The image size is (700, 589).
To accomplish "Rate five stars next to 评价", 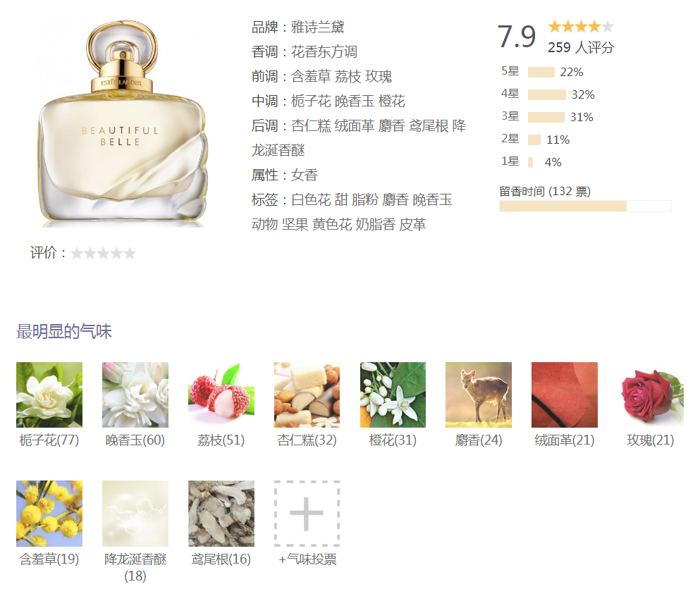I will [130, 254].
